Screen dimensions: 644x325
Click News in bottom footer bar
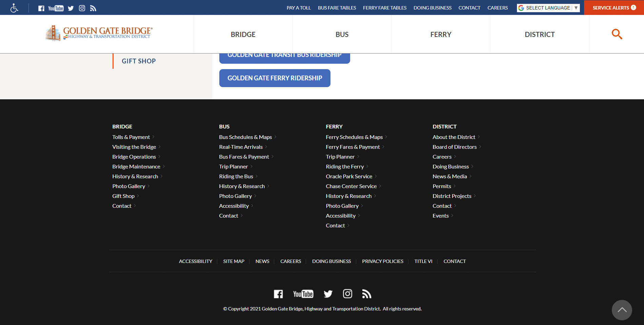point(262,261)
